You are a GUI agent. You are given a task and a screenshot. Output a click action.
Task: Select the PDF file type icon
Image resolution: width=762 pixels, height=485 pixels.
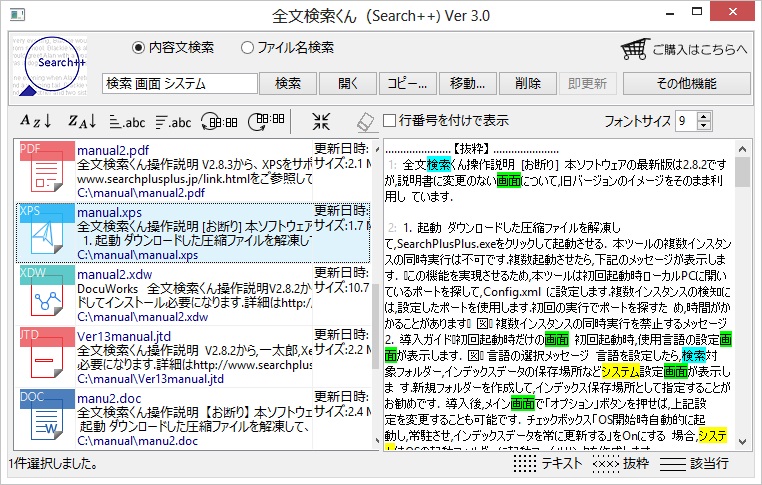(47, 166)
